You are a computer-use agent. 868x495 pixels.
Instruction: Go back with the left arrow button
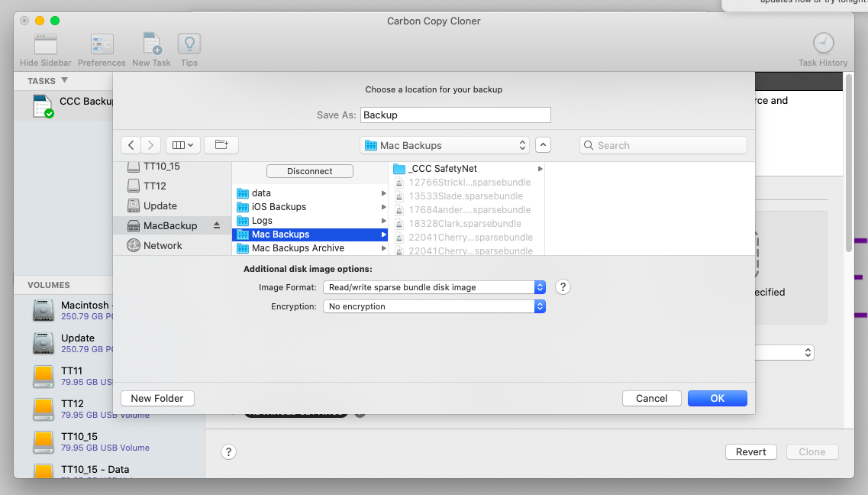[x=131, y=145]
